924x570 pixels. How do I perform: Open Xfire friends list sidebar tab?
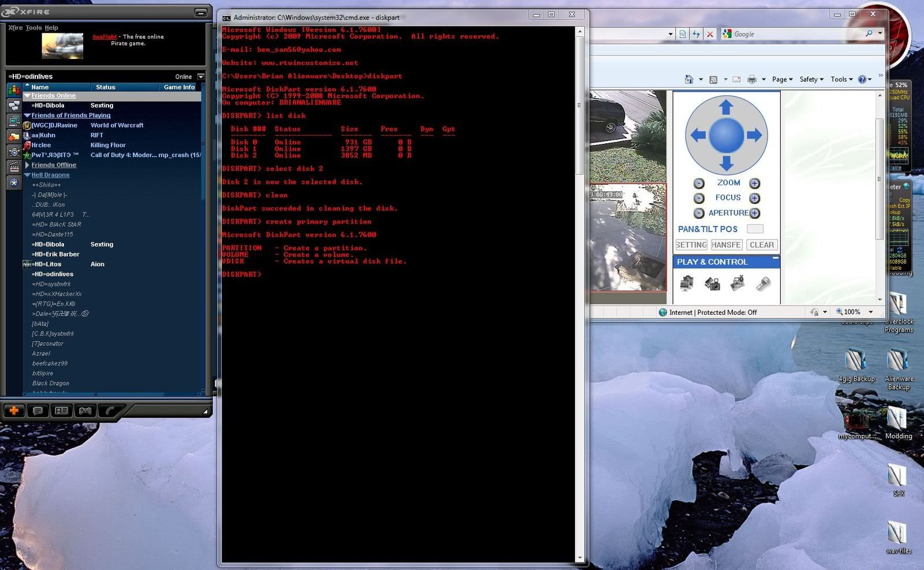coord(14,90)
